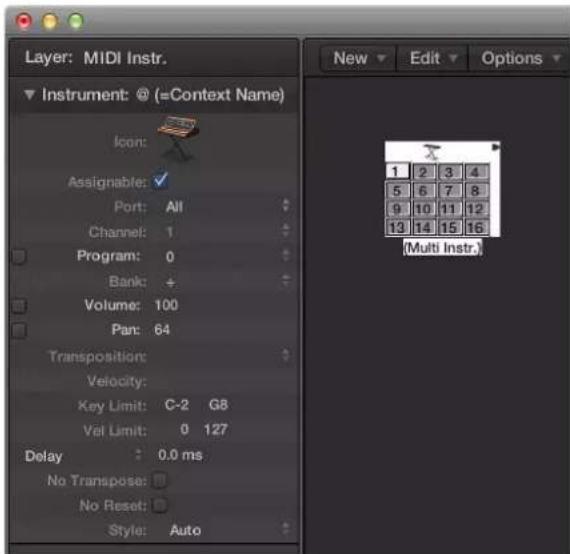Click the Vel Limit high value 127
This screenshot has height=554, width=570.
click(216, 430)
